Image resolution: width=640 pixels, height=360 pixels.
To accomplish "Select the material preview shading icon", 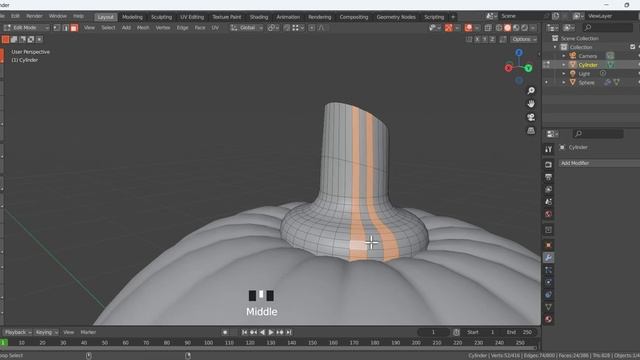I will tap(516, 28).
